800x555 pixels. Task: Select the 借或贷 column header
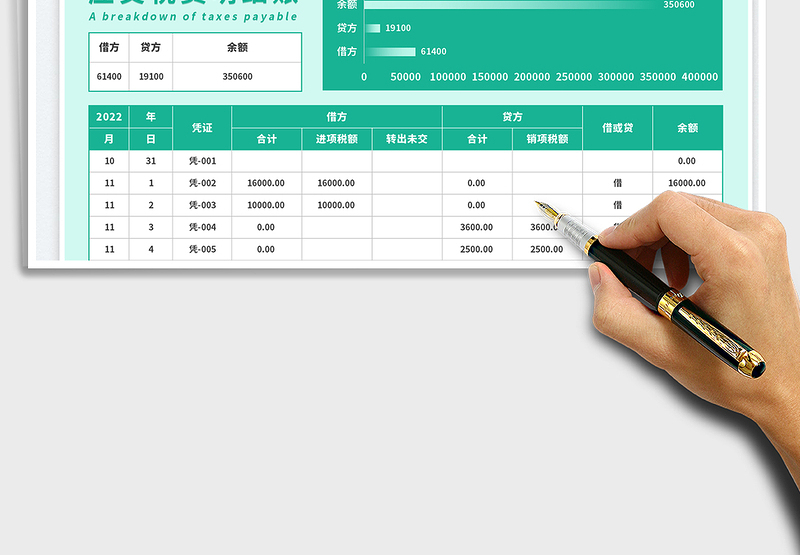pyautogui.click(x=617, y=128)
